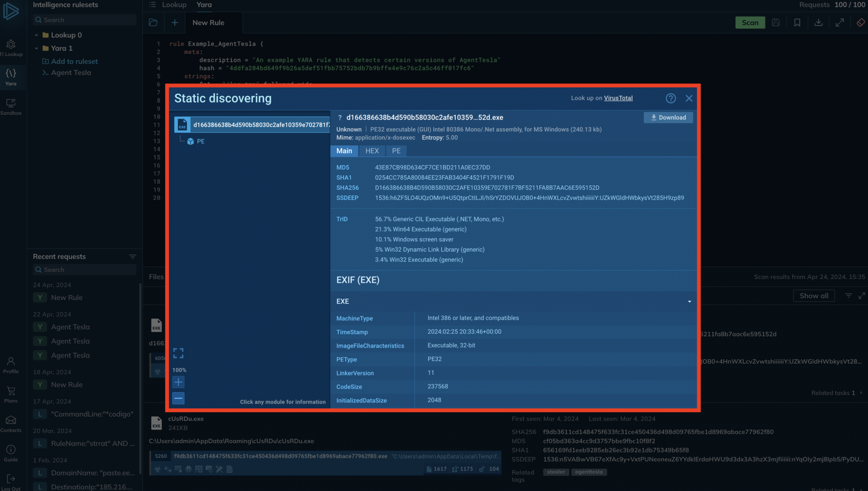Open TI Lookup from the left sidebar

pos(11,47)
